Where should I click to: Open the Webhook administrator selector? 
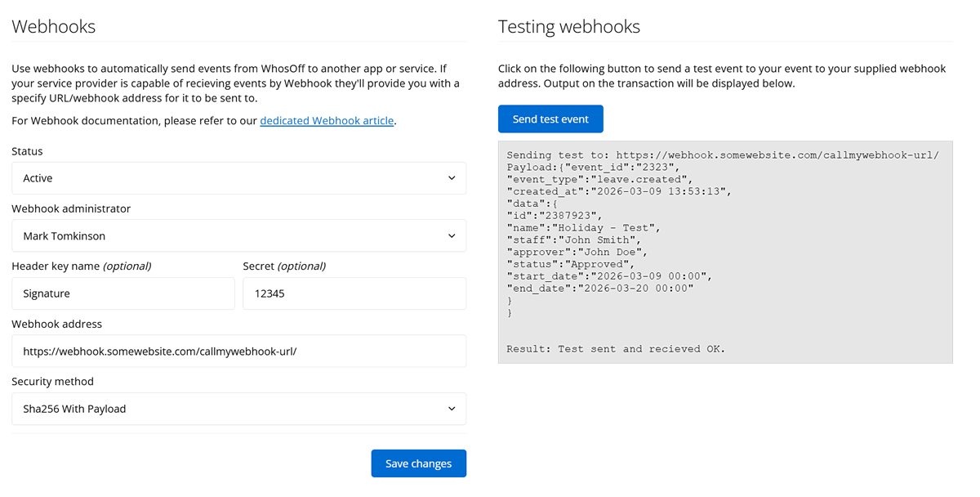237,235
